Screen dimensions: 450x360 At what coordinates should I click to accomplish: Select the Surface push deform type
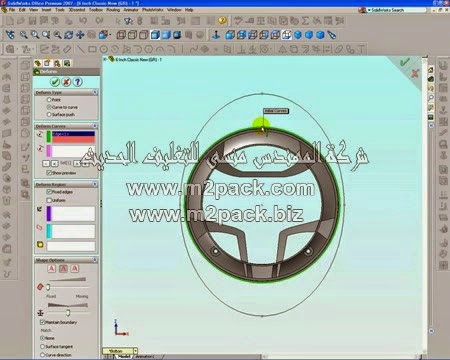pos(49,114)
